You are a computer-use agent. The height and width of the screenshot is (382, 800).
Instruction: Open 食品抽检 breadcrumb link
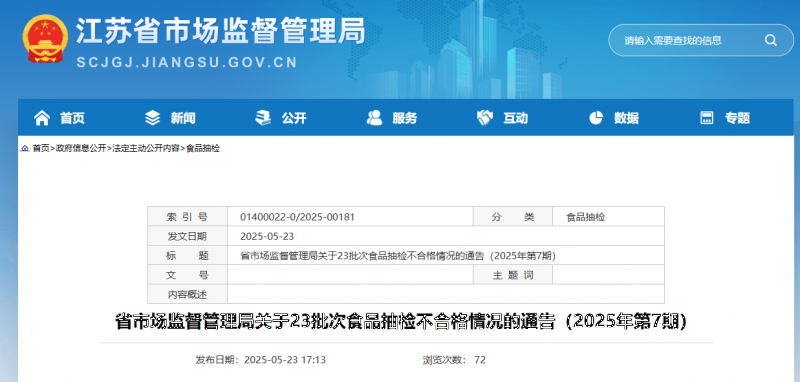pos(203,148)
